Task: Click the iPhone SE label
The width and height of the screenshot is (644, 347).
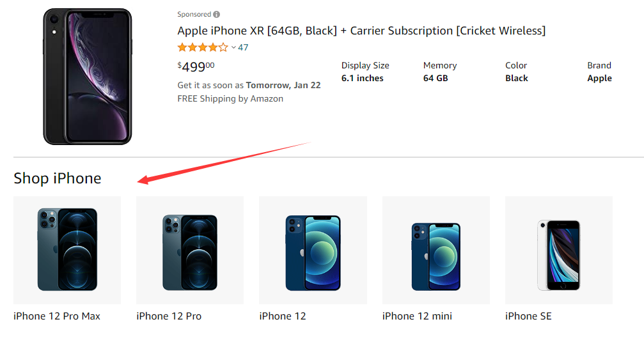Action: click(x=528, y=316)
